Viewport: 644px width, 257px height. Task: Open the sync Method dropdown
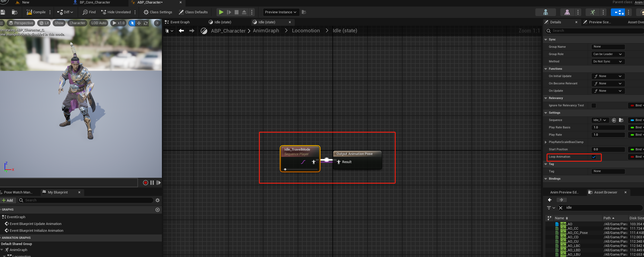point(608,62)
